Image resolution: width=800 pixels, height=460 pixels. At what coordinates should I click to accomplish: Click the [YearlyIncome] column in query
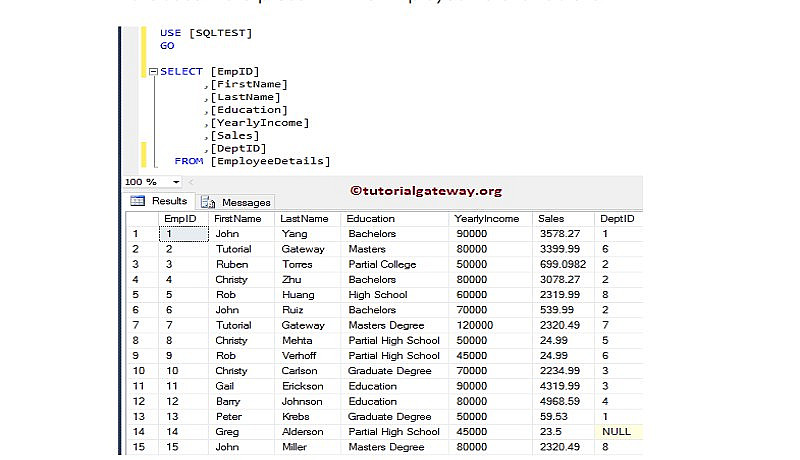point(260,123)
